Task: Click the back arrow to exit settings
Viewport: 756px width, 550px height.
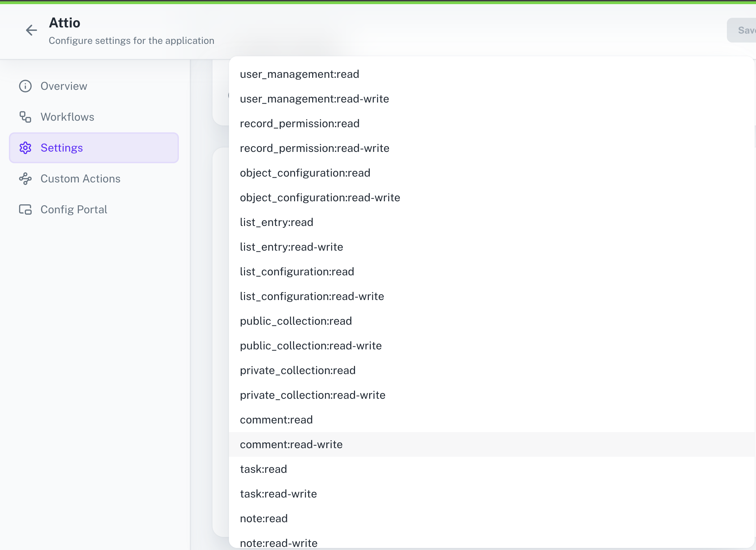Action: coord(31,30)
